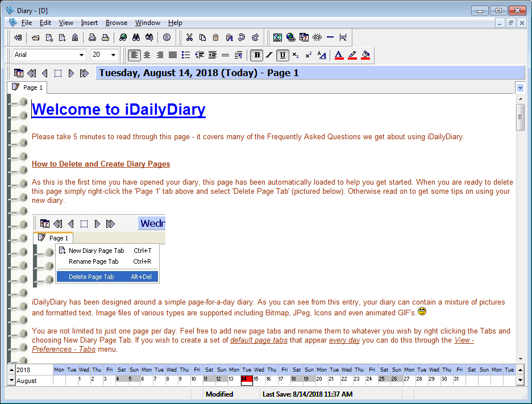Go to the next day arrow
The image size is (532, 404).
(x=72, y=73)
